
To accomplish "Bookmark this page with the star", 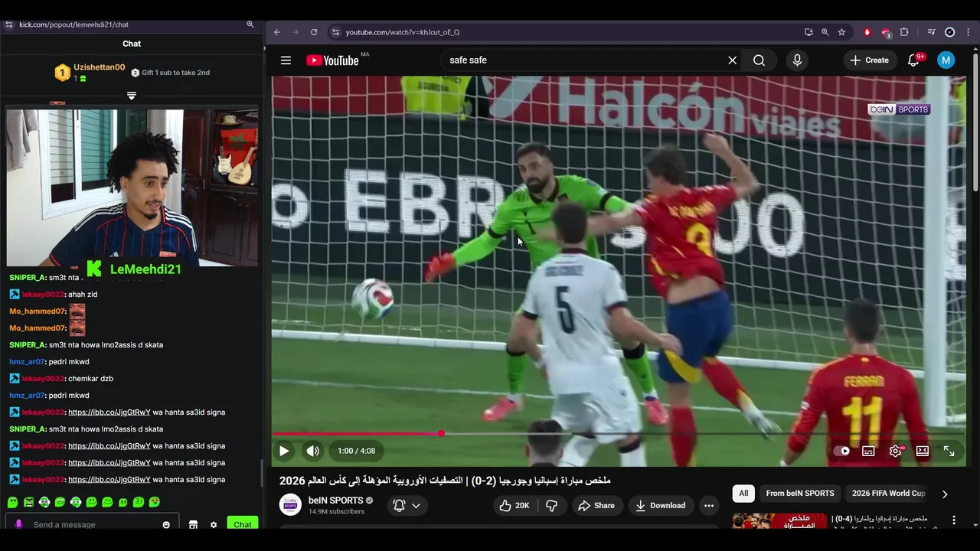I will click(x=841, y=32).
